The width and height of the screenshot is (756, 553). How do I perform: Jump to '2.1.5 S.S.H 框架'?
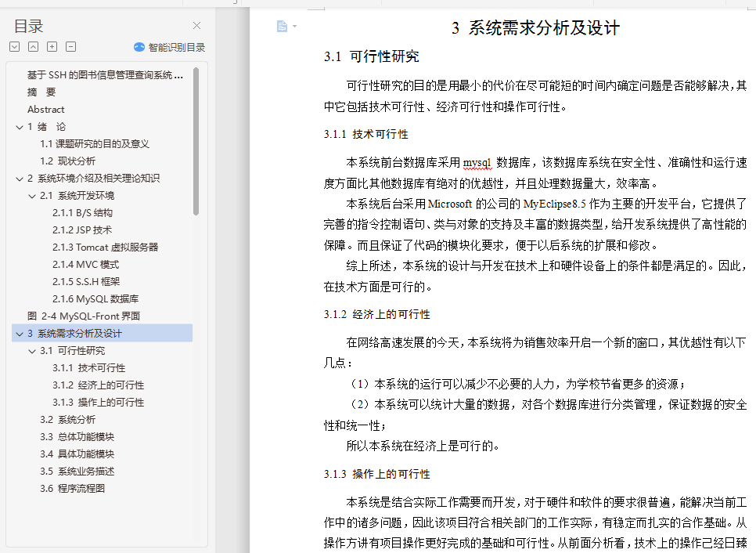(86, 282)
